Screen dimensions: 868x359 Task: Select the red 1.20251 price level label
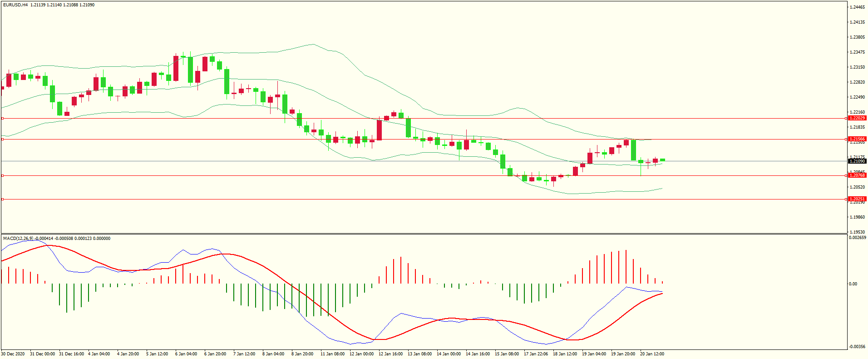click(857, 199)
